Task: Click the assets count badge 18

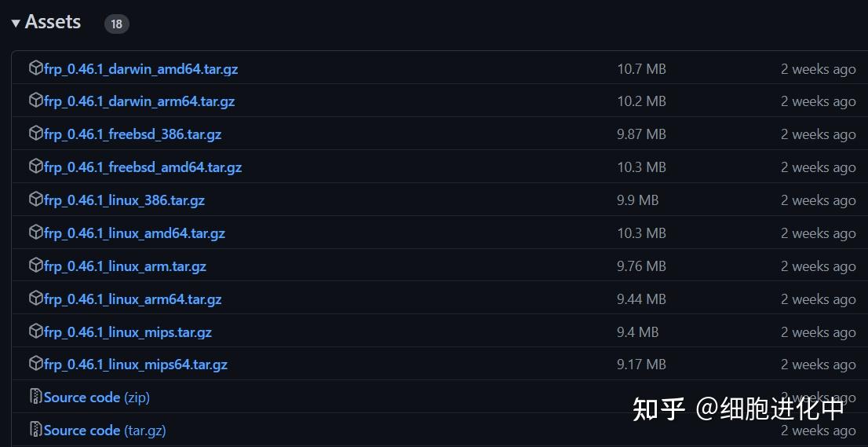Action: pyautogui.click(x=116, y=24)
